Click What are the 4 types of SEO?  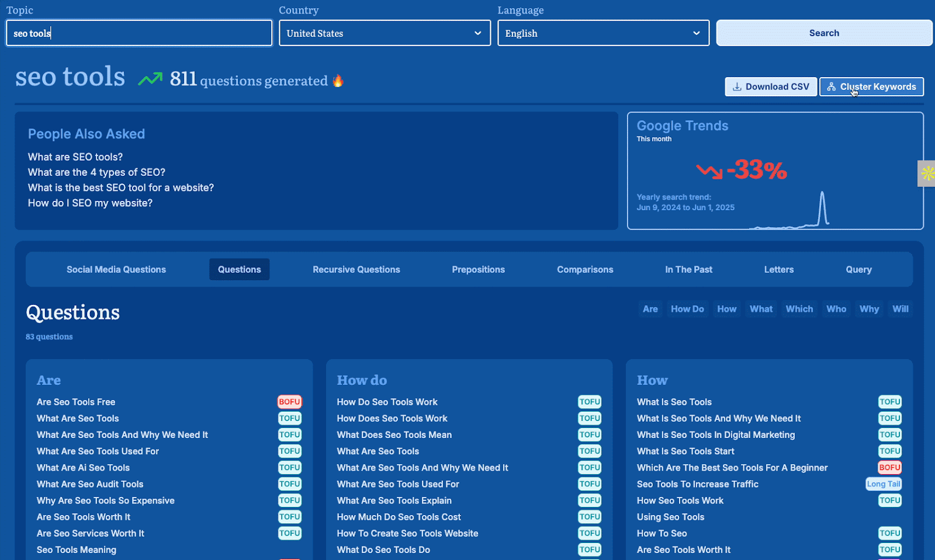pos(96,172)
